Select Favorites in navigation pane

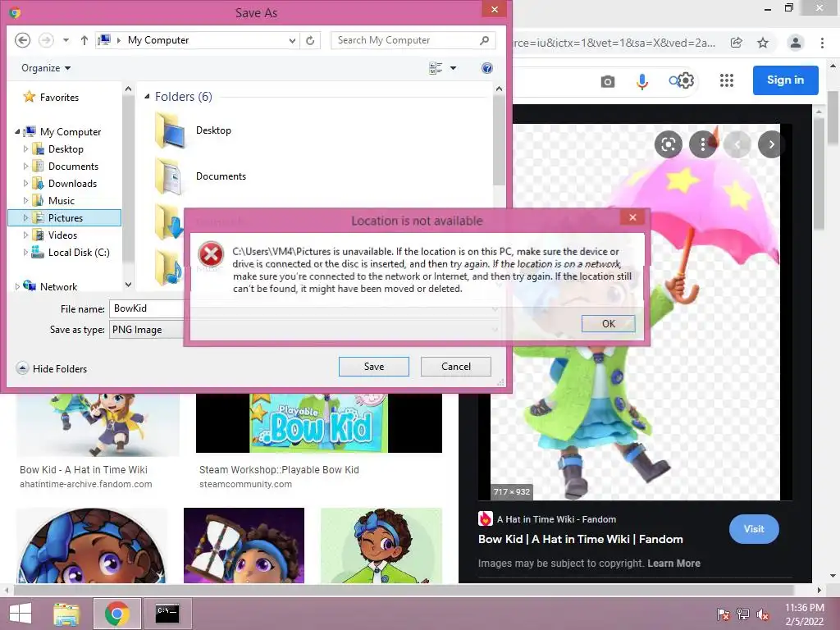click(x=59, y=98)
